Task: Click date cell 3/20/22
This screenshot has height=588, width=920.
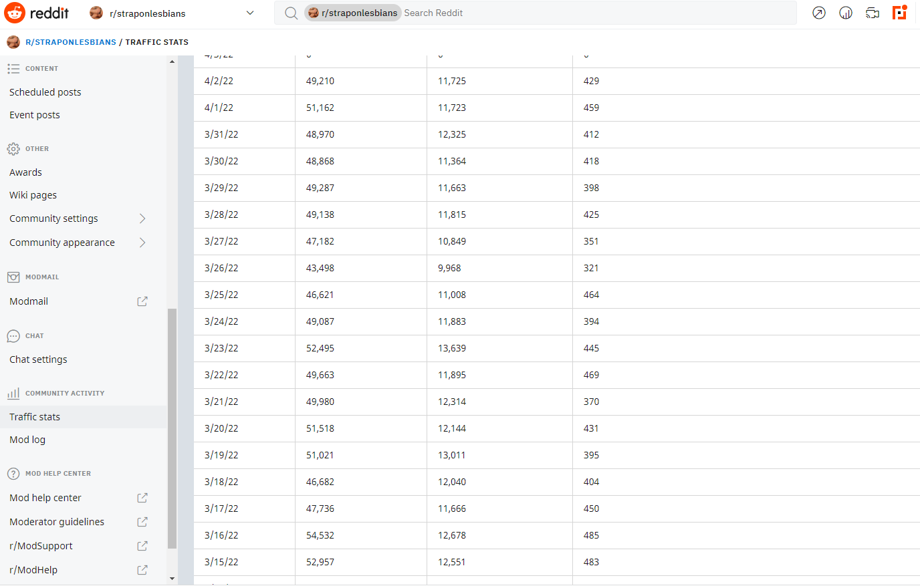Action: pos(221,428)
